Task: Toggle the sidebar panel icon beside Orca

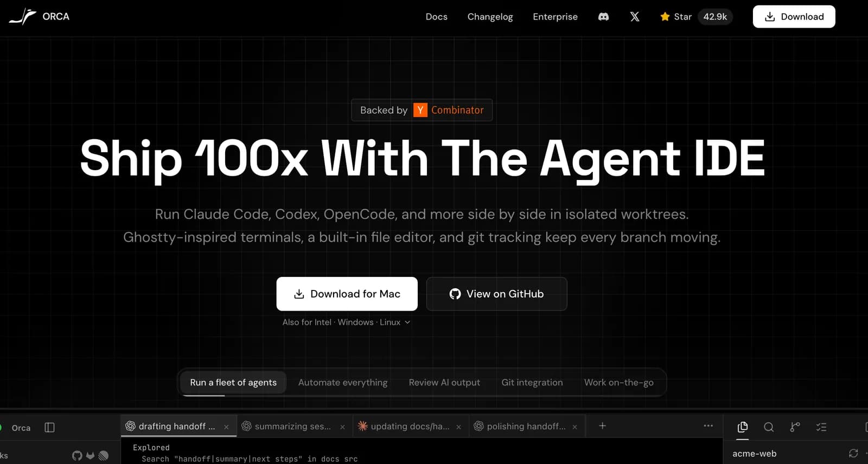Action: pos(49,428)
